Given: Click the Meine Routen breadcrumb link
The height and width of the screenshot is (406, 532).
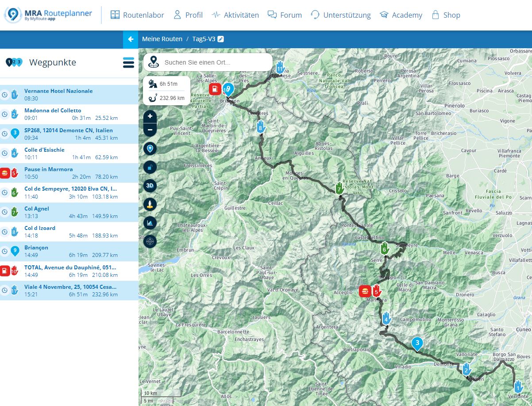Looking at the screenshot, I should pos(162,39).
